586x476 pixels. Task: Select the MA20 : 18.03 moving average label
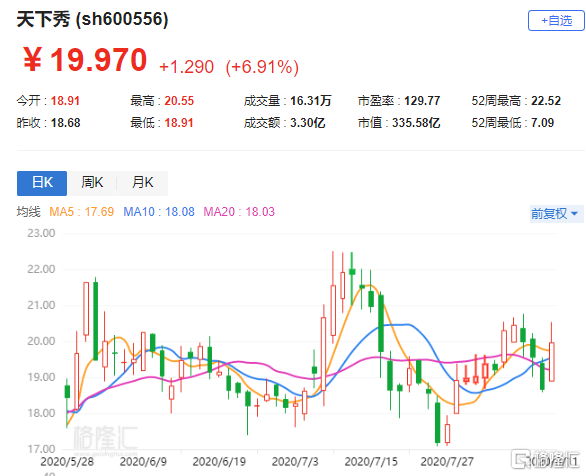(239, 212)
